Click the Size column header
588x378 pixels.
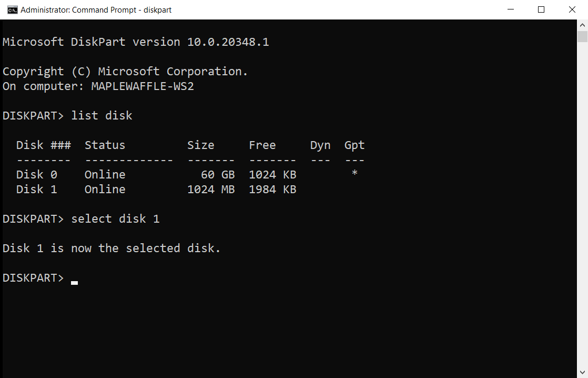pyautogui.click(x=201, y=145)
